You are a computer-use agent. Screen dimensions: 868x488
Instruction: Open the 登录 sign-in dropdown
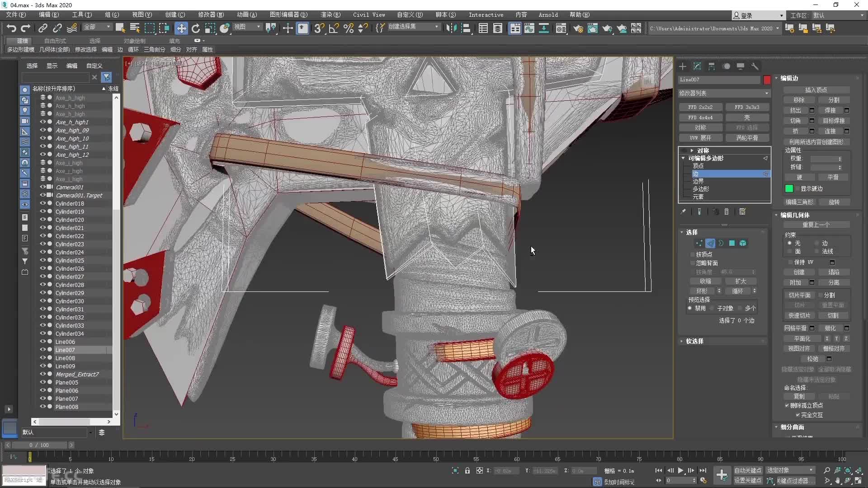click(759, 15)
